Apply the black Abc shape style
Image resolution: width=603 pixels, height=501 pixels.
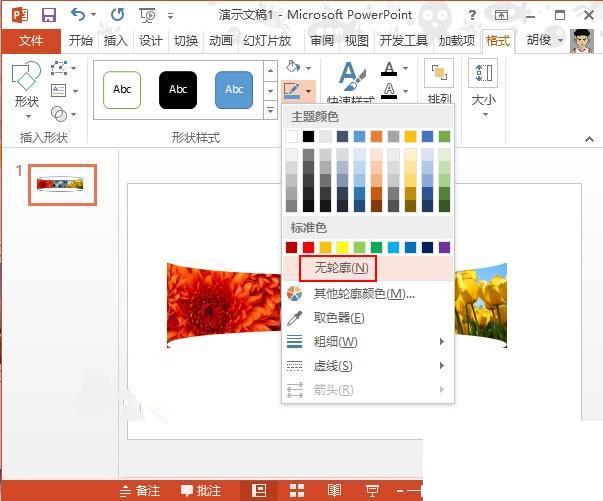[x=178, y=90]
